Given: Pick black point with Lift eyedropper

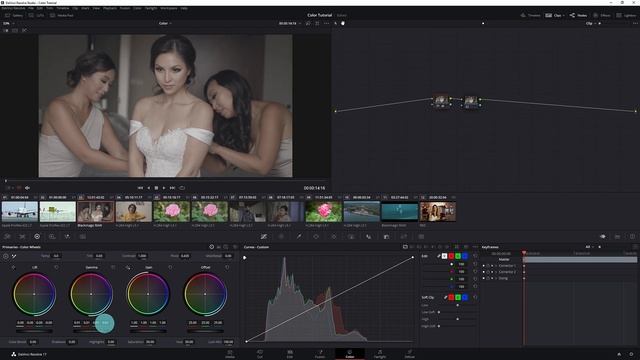Looking at the screenshot, I should point(13,267).
